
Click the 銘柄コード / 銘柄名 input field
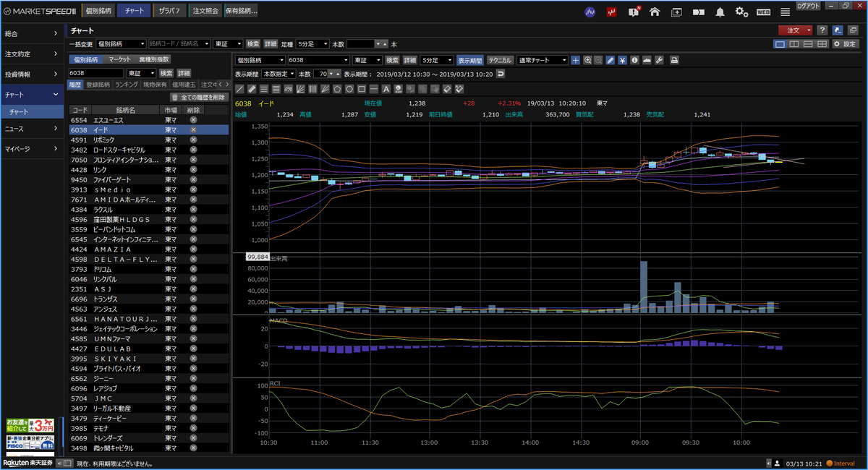pyautogui.click(x=179, y=44)
